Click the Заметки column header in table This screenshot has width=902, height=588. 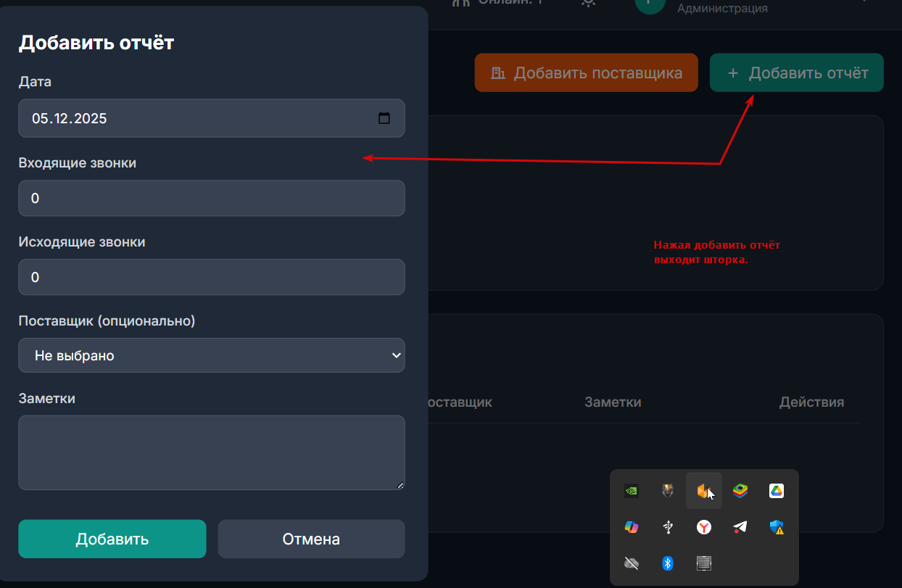coord(613,402)
